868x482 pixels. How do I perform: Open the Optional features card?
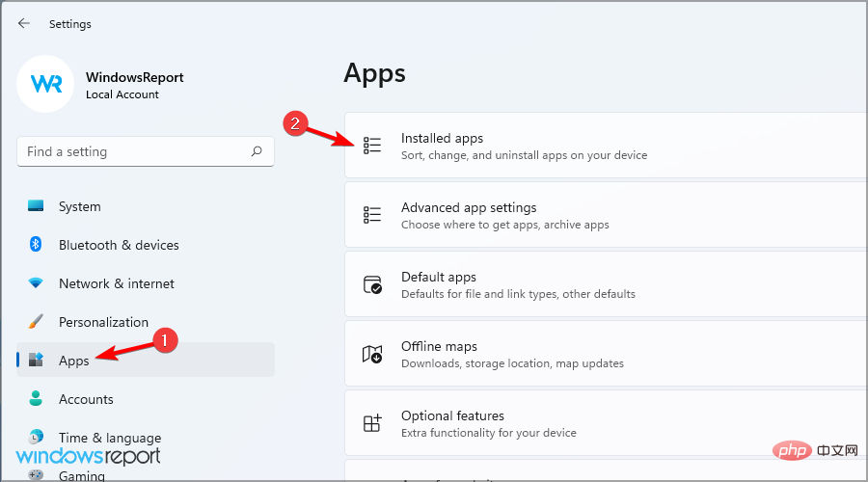(x=607, y=423)
